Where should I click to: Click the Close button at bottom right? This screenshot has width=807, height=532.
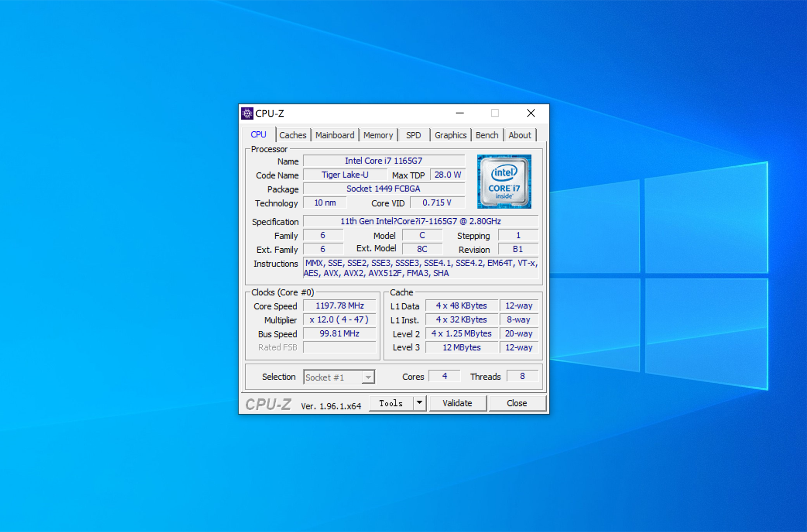click(517, 403)
